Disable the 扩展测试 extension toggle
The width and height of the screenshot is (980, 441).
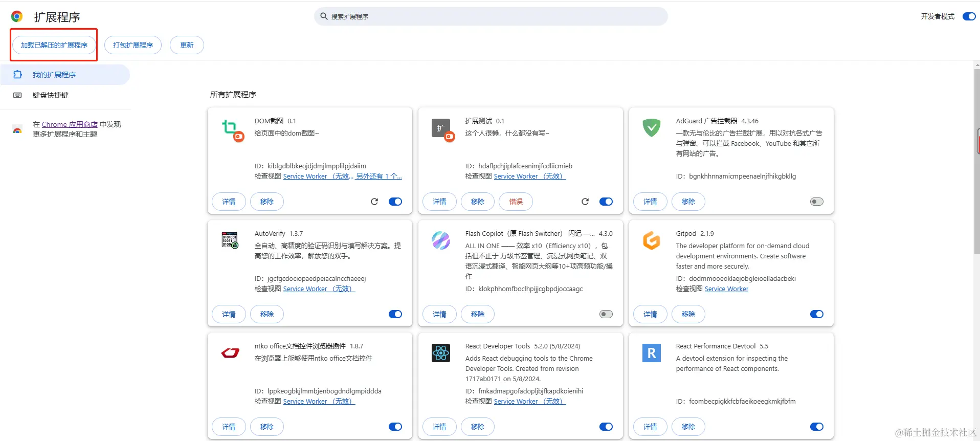[x=606, y=202]
